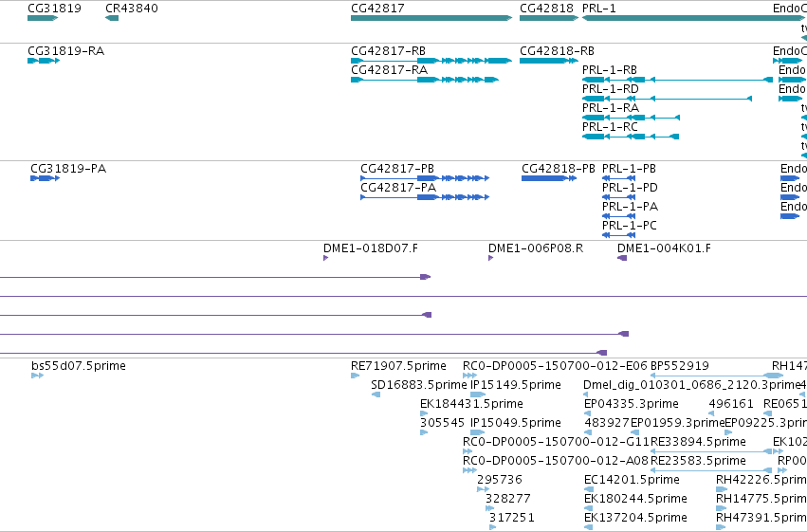This screenshot has width=807, height=532.
Task: Select protein CG31819-PA label
Action: click(68, 169)
